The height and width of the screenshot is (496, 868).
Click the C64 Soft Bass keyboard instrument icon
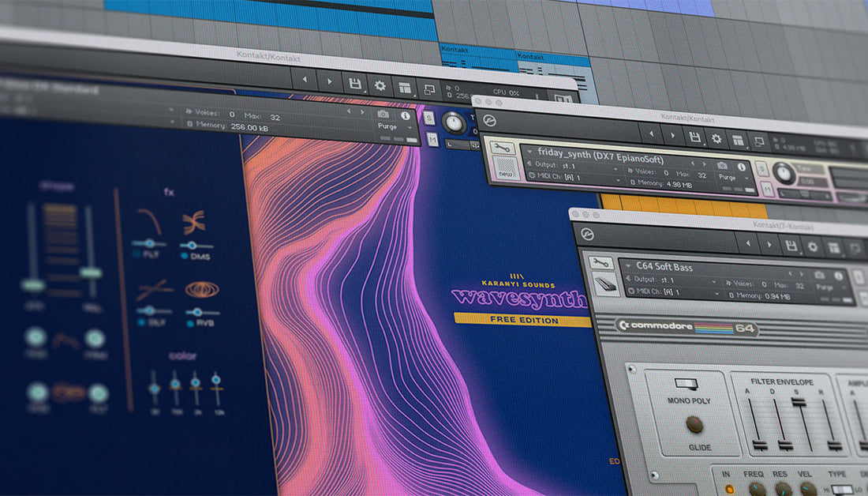pos(605,284)
